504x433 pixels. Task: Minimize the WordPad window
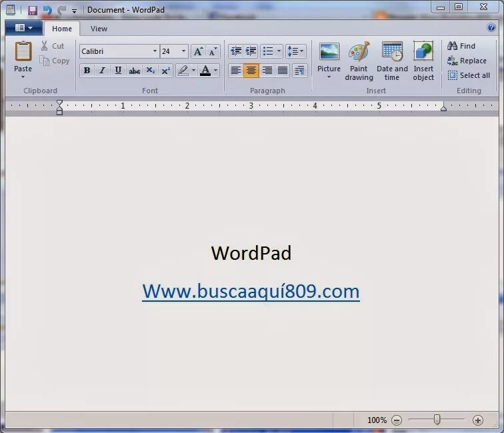click(441, 7)
